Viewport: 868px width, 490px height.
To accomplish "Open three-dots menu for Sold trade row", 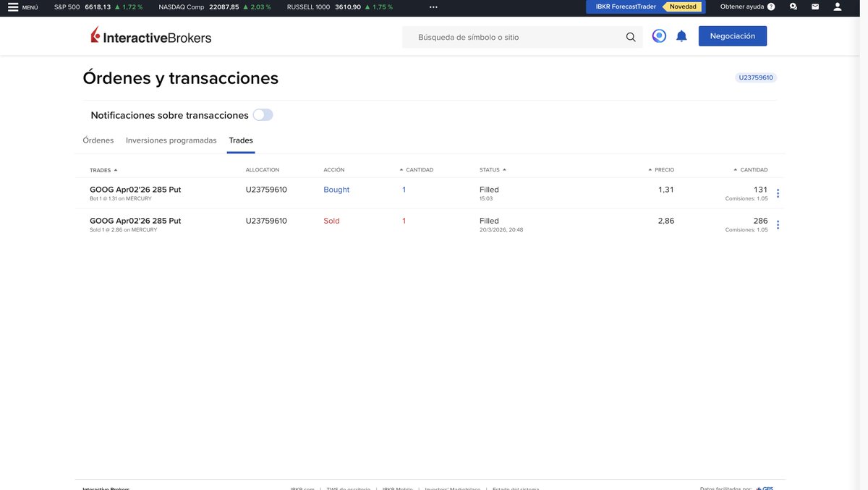I will (x=778, y=224).
